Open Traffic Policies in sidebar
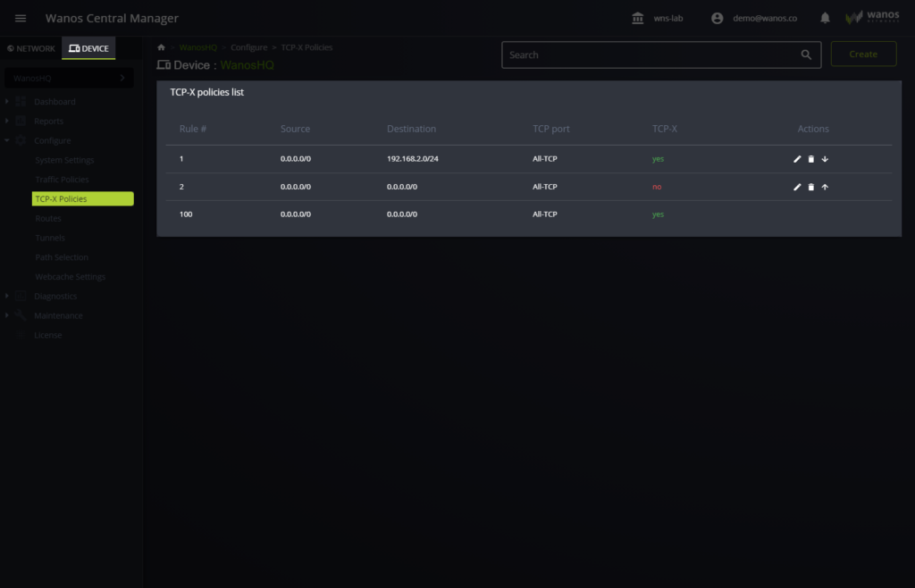This screenshot has height=588, width=915. 62,180
